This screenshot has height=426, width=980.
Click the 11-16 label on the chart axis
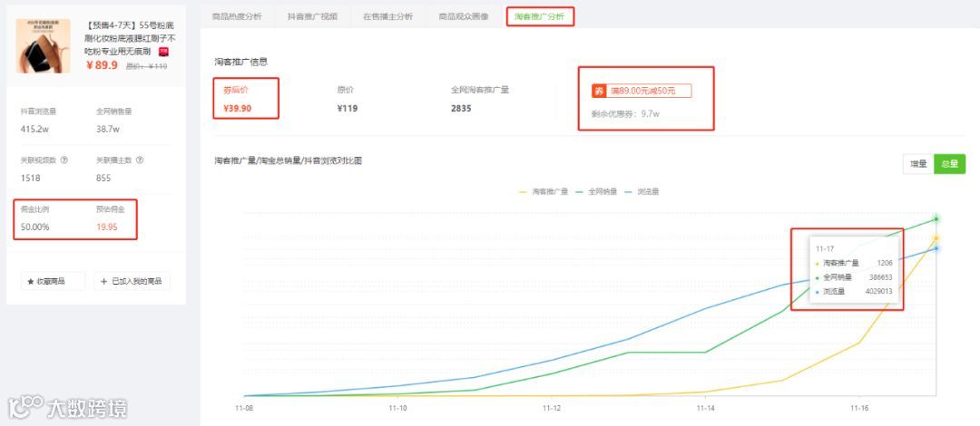pos(858,408)
